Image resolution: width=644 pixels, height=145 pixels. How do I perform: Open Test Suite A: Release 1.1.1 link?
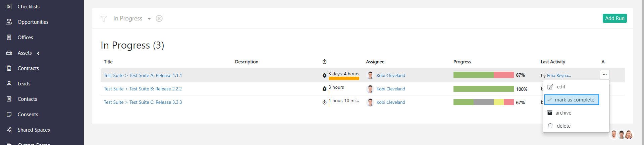tap(156, 75)
